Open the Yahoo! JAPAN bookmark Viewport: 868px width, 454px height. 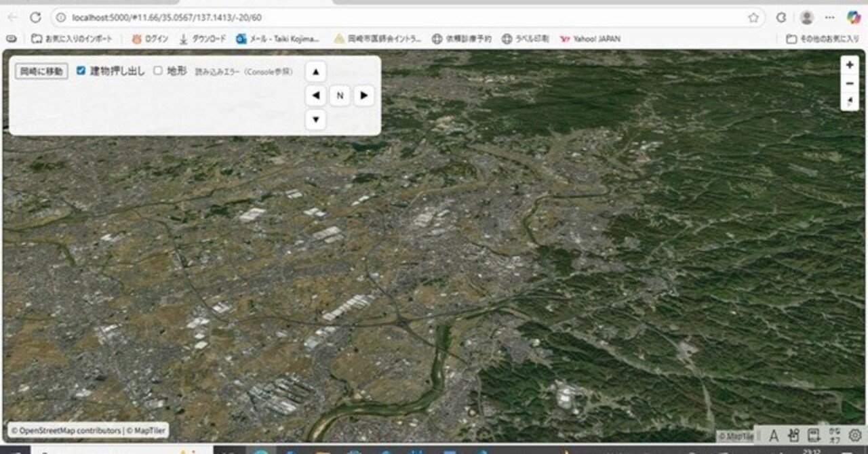click(x=590, y=39)
